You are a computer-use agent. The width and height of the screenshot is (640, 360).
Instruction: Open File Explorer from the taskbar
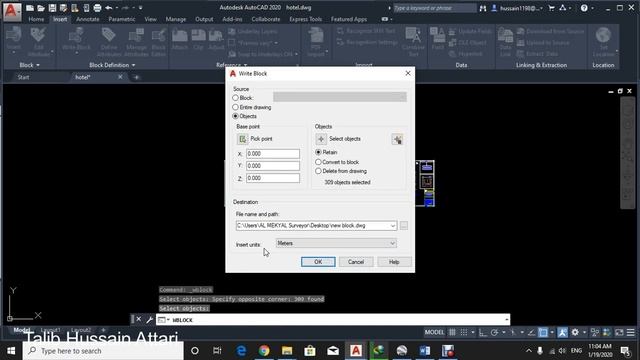click(287, 351)
